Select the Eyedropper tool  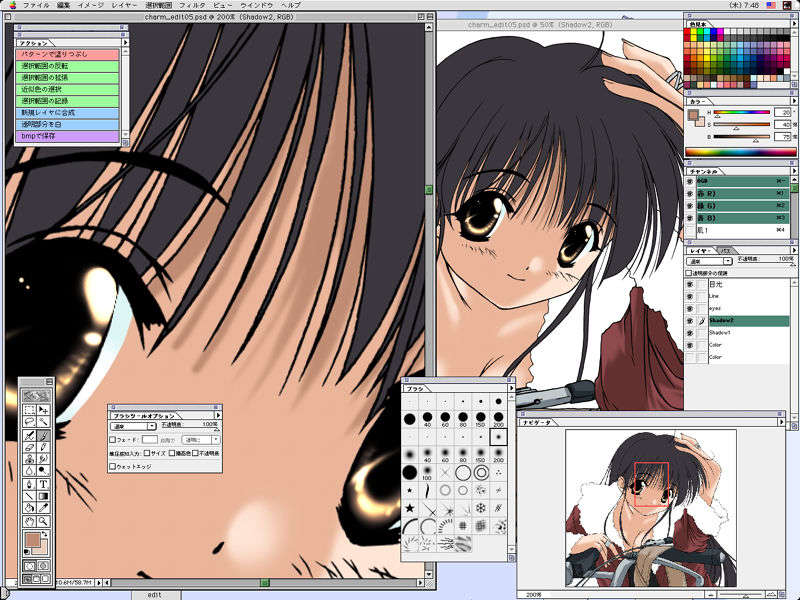tap(44, 507)
